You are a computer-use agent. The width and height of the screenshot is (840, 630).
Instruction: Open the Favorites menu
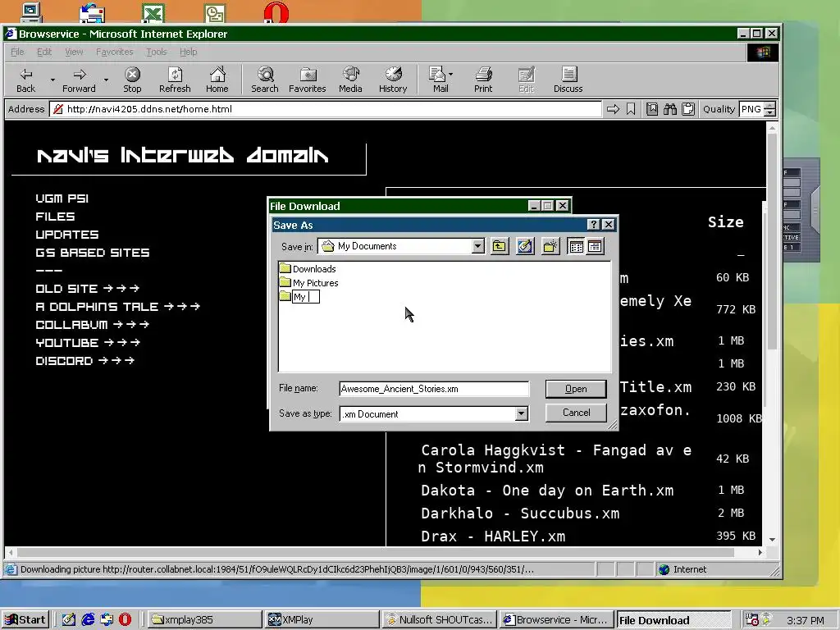115,52
